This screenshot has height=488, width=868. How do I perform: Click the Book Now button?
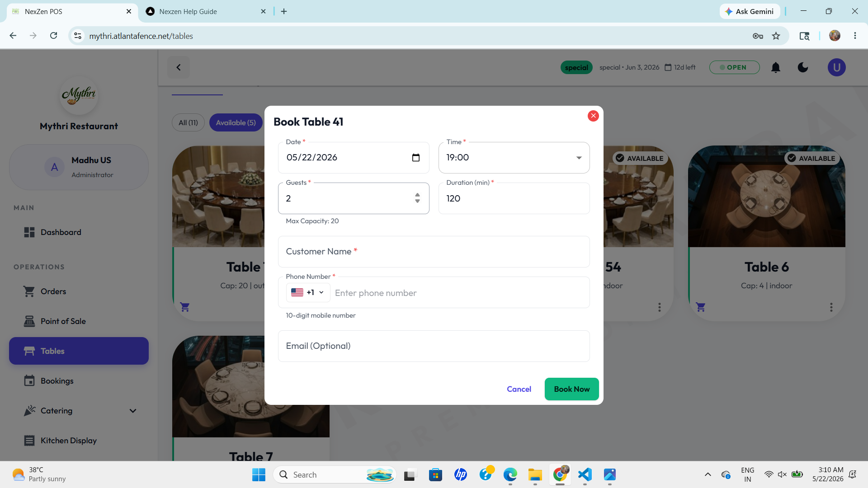click(x=571, y=389)
